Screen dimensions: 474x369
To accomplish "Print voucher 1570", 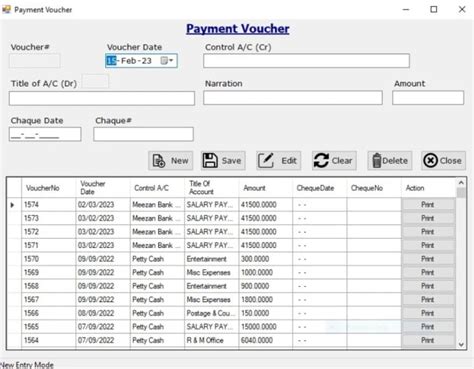I will (x=428, y=259).
